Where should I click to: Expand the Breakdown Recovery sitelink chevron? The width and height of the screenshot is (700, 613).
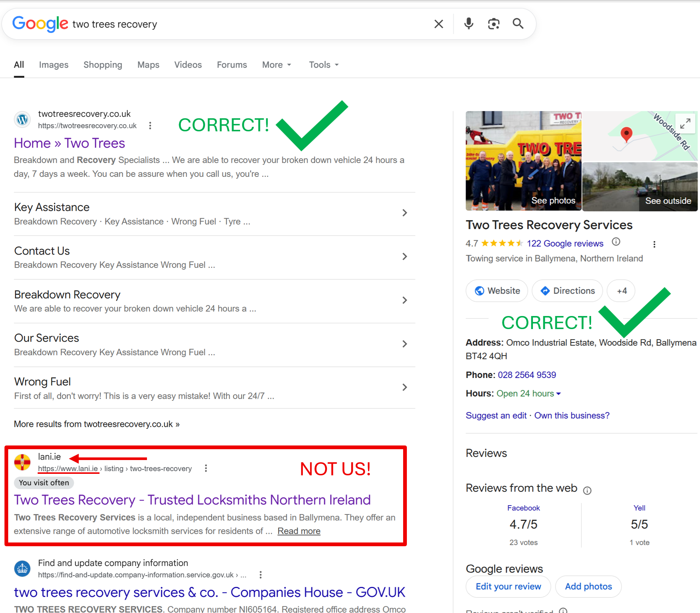tap(405, 300)
